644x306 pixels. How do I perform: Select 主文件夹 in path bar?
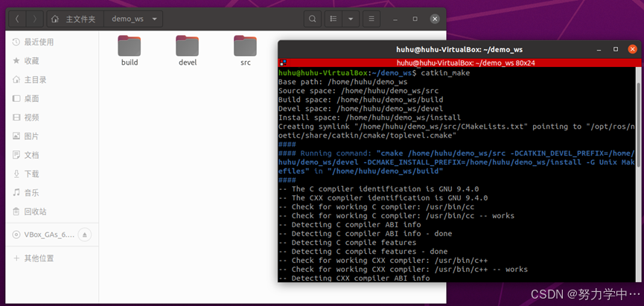pyautogui.click(x=80, y=19)
